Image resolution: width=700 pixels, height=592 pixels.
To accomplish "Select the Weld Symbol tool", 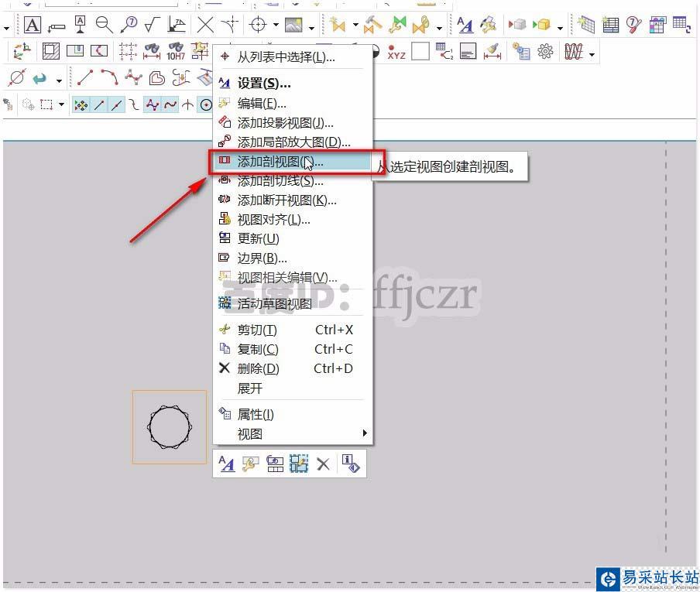I will [x=177, y=25].
